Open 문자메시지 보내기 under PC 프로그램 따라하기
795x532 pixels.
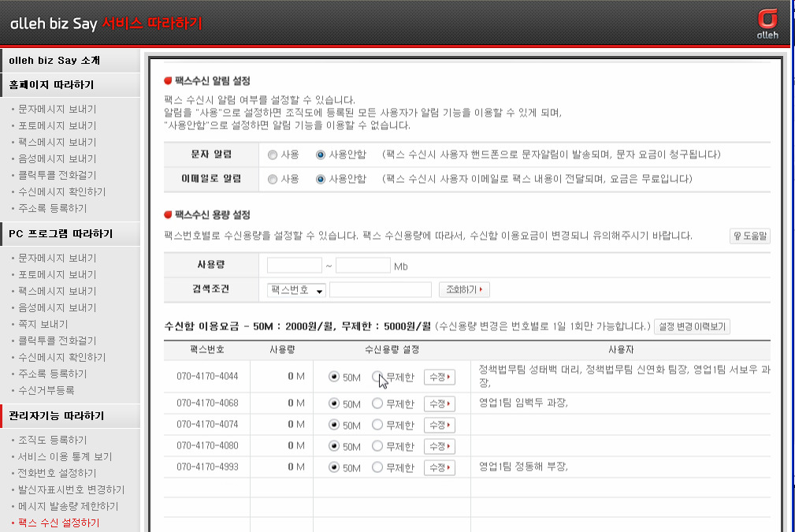click(58, 259)
